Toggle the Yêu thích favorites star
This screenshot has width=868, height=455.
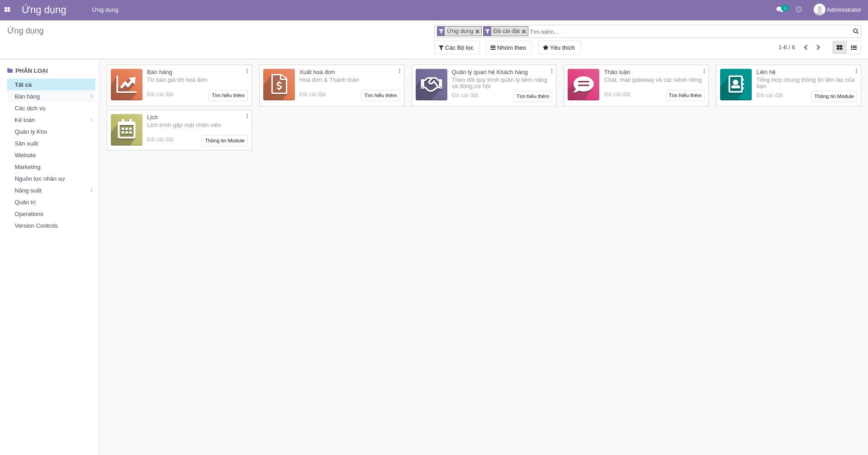coord(559,47)
